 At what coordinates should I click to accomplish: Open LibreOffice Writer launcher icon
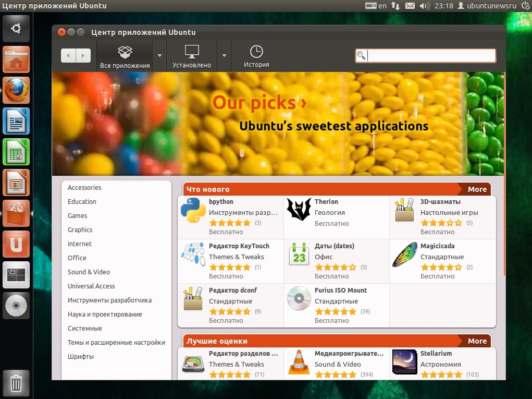click(16, 121)
